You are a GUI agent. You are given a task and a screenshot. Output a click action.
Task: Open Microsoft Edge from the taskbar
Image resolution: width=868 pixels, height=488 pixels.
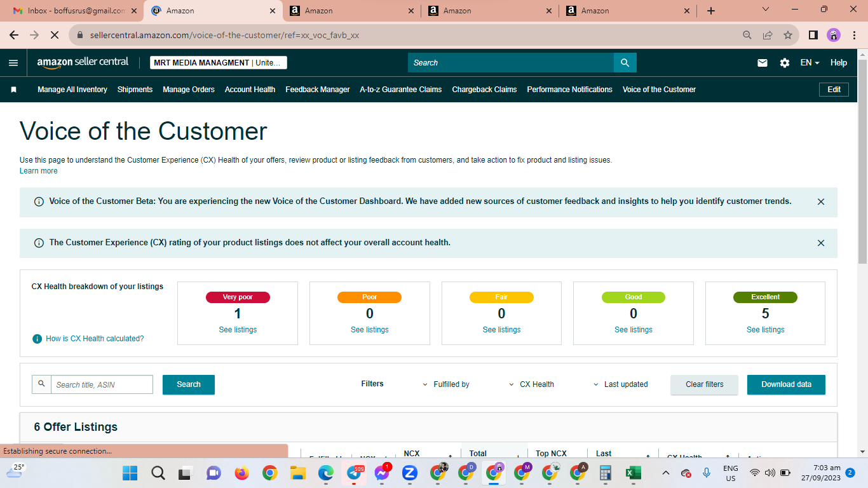click(326, 473)
